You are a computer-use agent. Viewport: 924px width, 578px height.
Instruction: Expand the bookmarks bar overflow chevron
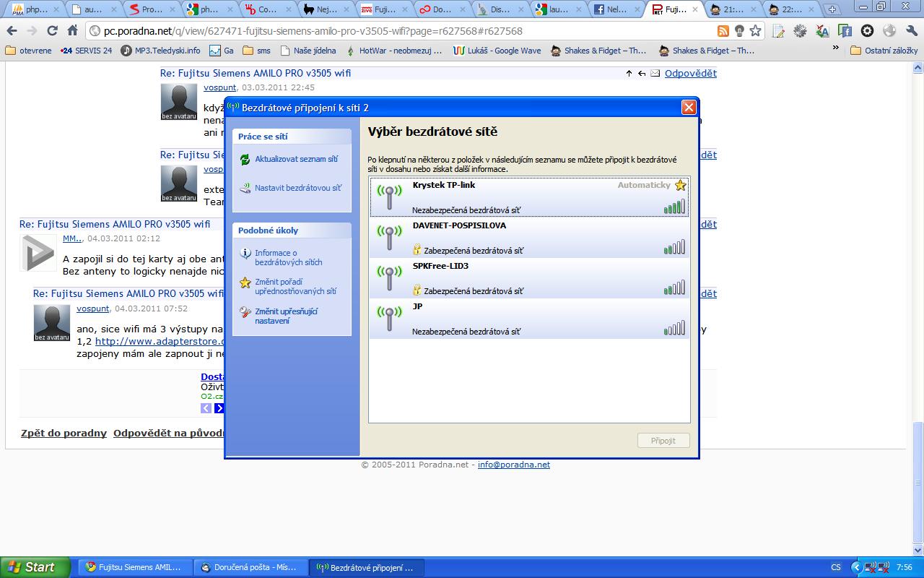836,48
